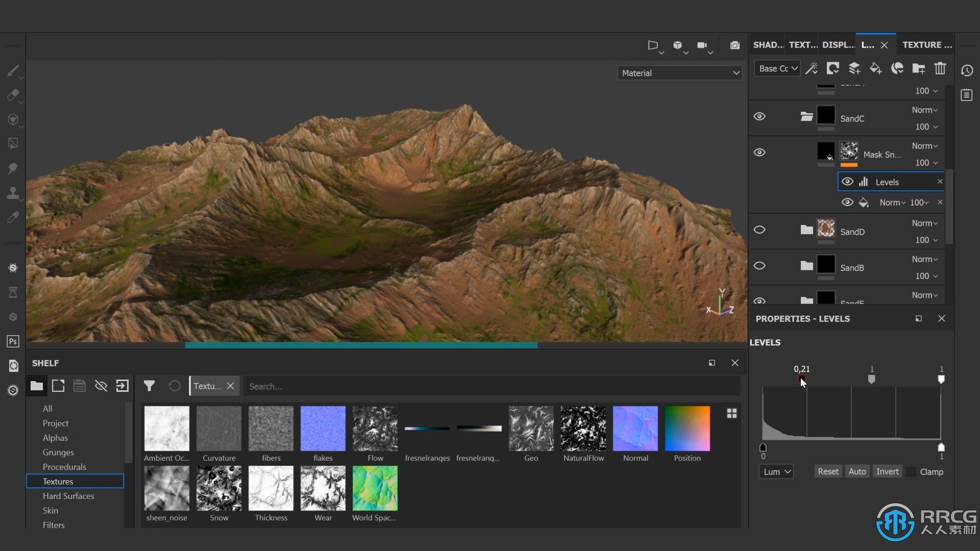Viewport: 980px width, 551px height.
Task: Switch to the DISPL... tab
Action: [x=838, y=44]
